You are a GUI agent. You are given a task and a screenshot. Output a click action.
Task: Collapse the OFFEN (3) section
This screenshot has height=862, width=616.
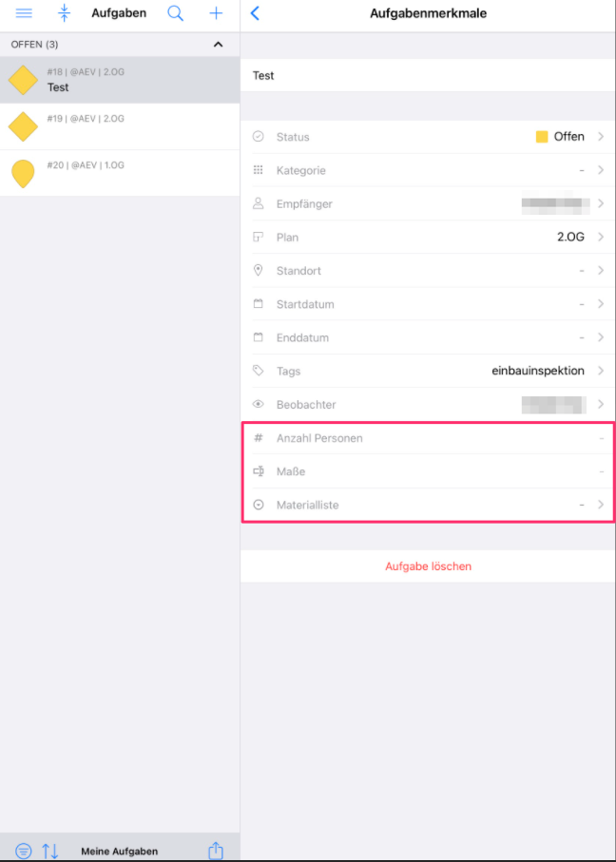coord(218,45)
